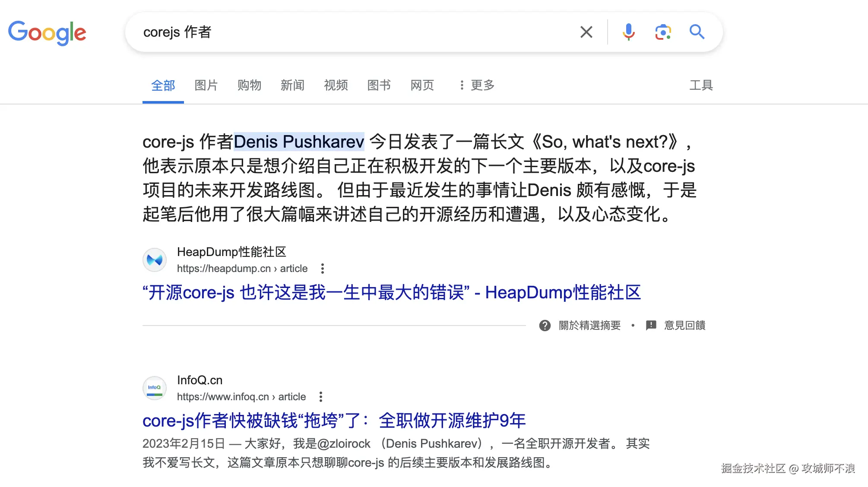Select the 购物 tab
Screen dimensions: 868x487
(249, 85)
